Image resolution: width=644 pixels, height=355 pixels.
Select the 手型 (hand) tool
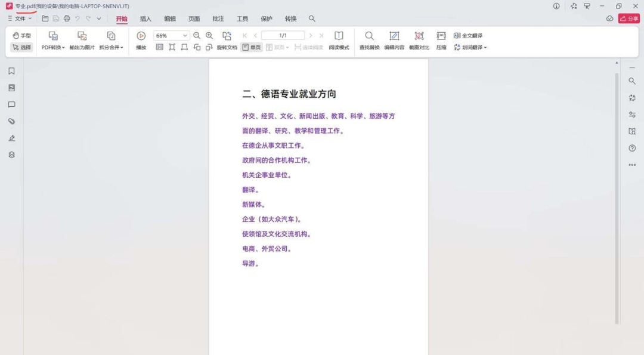point(22,35)
